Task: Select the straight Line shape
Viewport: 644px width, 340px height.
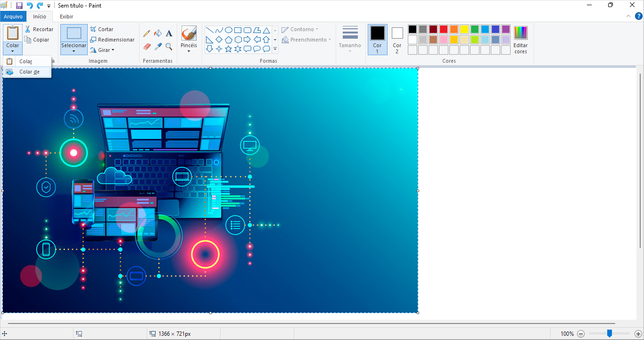Action: (209, 30)
